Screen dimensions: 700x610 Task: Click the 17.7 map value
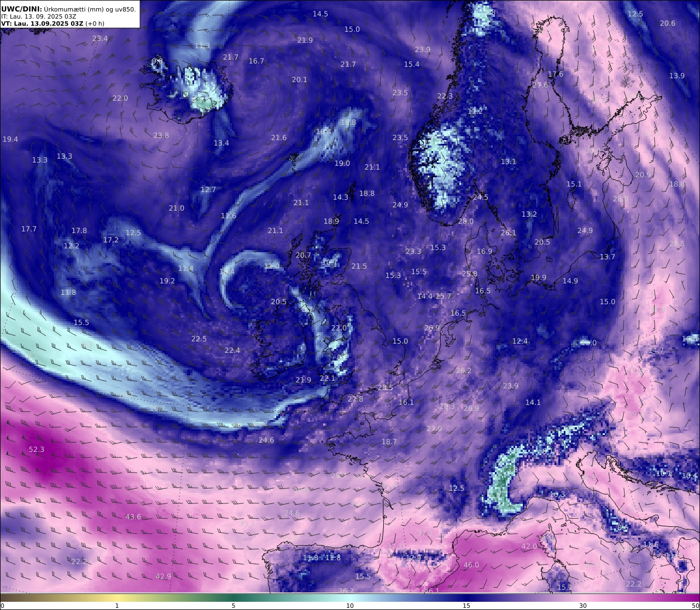point(29,229)
